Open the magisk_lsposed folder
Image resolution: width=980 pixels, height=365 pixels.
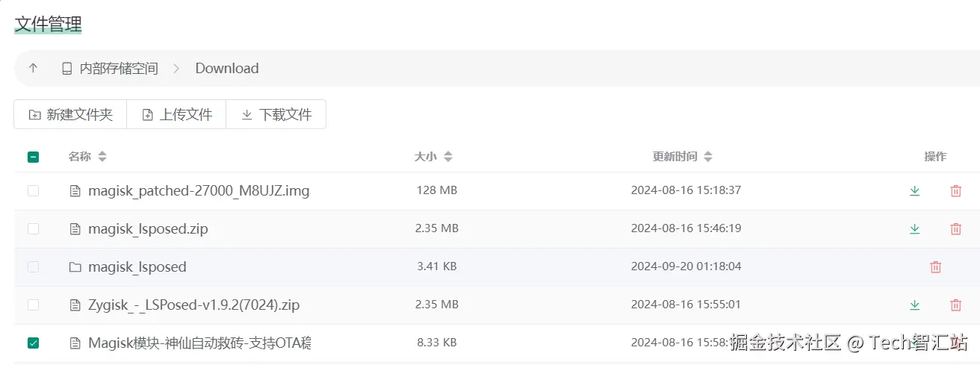pyautogui.click(x=137, y=267)
